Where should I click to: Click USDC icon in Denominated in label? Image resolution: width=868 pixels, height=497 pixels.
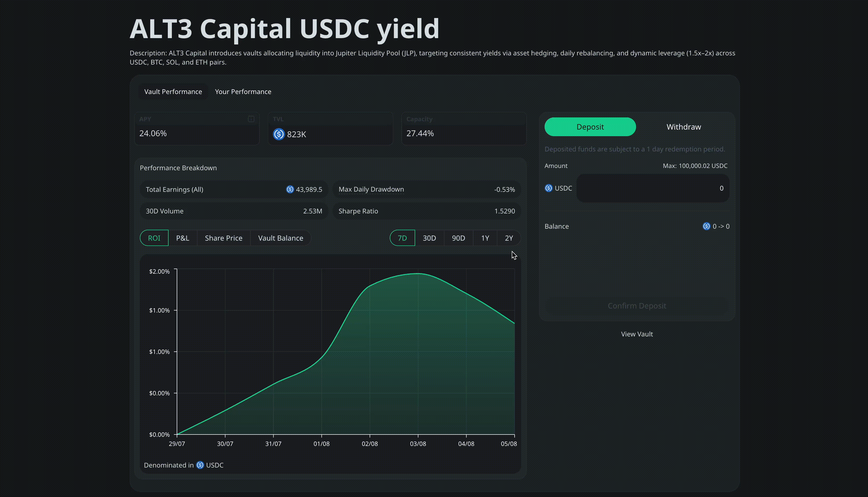200,465
